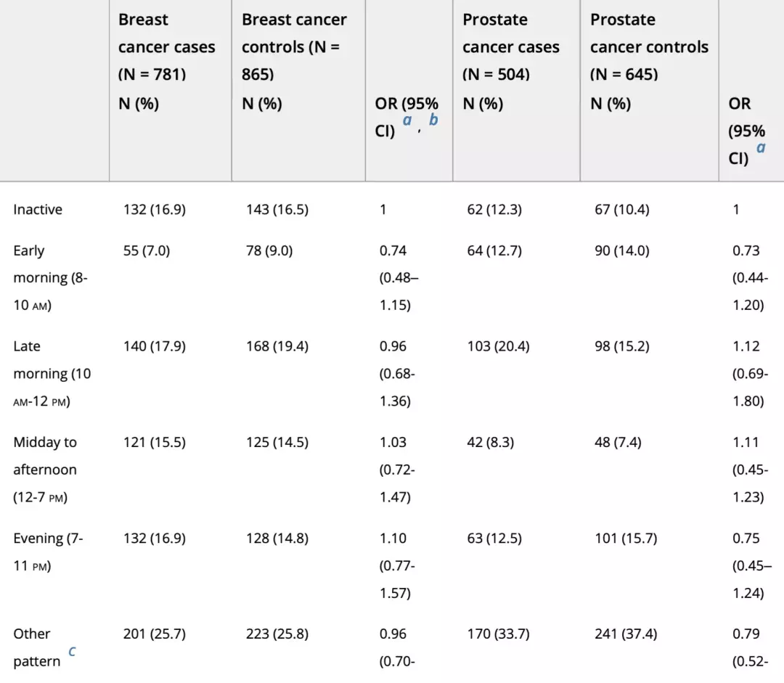Select the Midday to afternoon row label
This screenshot has width=784, height=683.
point(45,470)
